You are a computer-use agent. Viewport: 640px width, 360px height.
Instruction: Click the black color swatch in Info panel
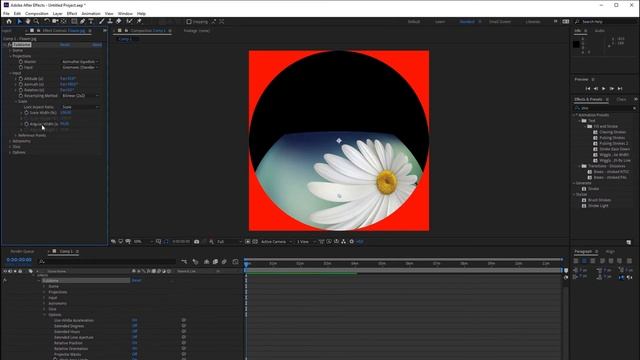tap(576, 44)
